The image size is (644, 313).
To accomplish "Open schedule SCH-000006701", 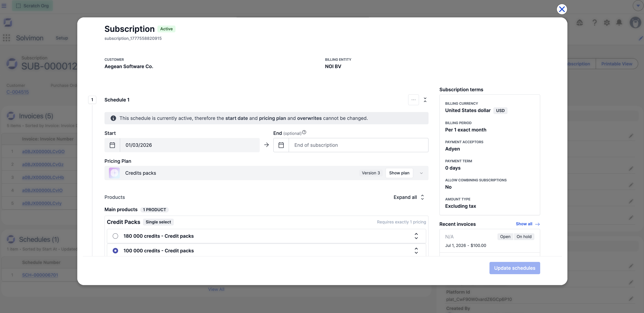I will point(40,275).
